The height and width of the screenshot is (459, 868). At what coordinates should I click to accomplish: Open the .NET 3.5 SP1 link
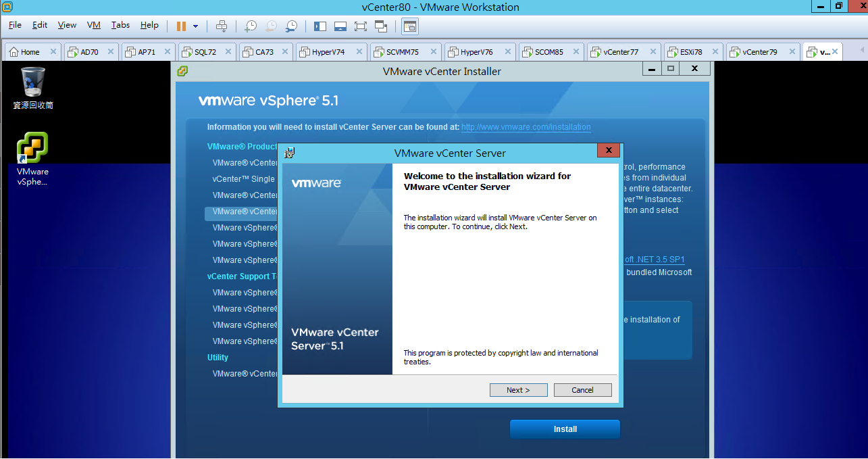pos(654,260)
